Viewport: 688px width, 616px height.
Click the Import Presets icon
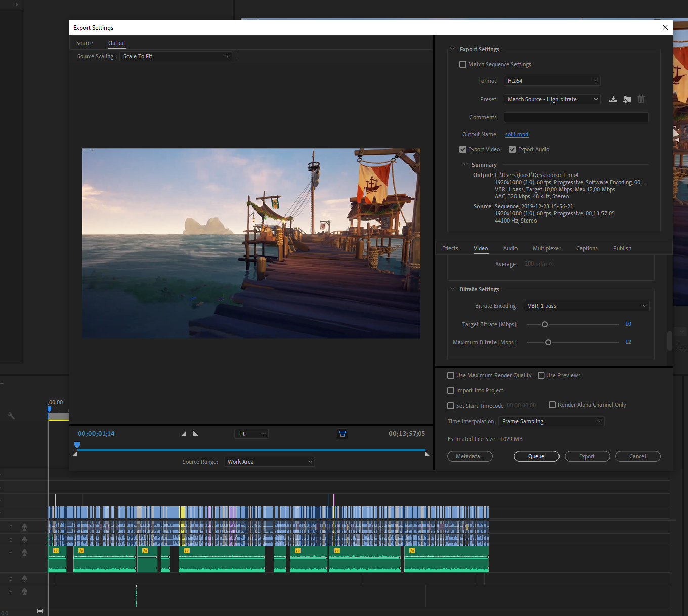click(627, 99)
